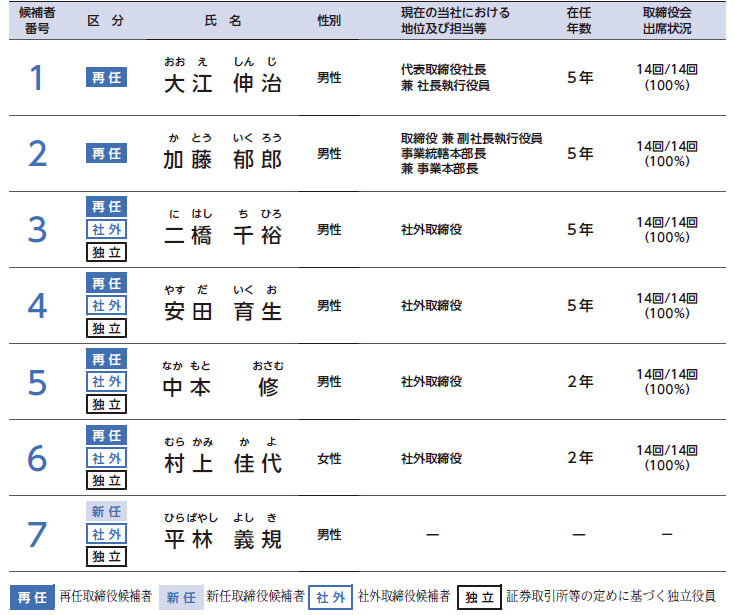Click the 取締役会出席状況 column header
The height and width of the screenshot is (615, 734).
[x=667, y=20]
